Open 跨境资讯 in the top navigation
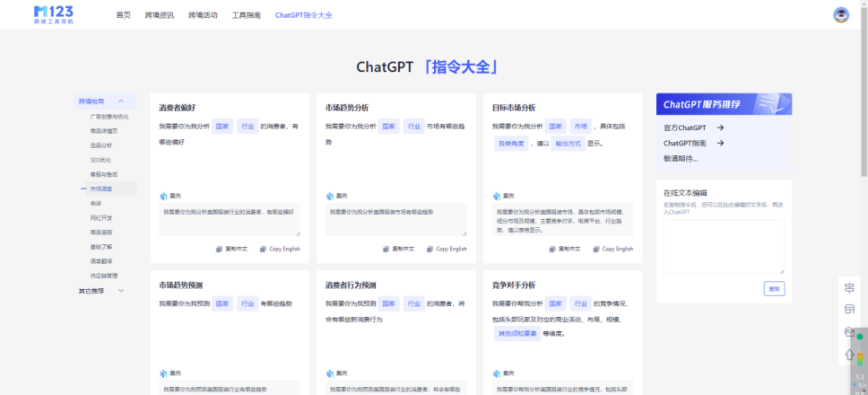This screenshot has height=395, width=868. [160, 15]
